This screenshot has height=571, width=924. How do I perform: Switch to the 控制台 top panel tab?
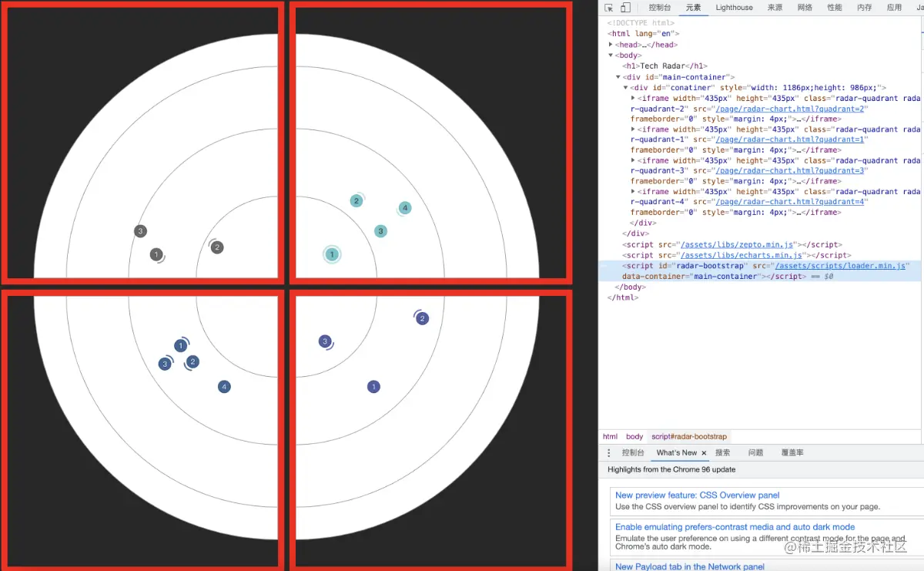pyautogui.click(x=660, y=8)
